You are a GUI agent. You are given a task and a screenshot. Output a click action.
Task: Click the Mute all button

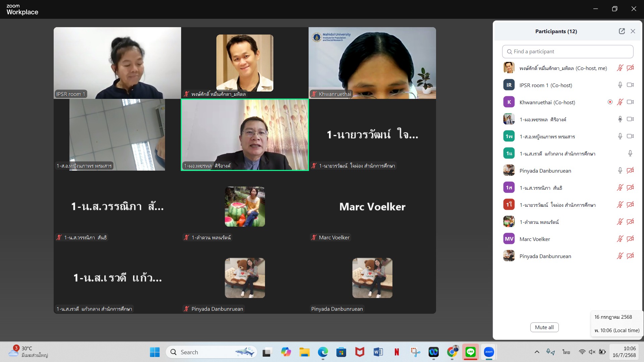544,327
